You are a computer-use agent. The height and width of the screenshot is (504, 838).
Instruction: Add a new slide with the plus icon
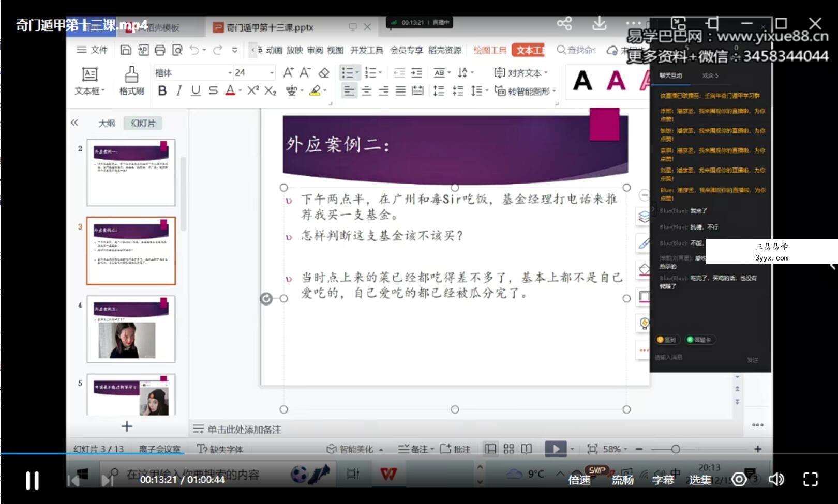(x=127, y=426)
